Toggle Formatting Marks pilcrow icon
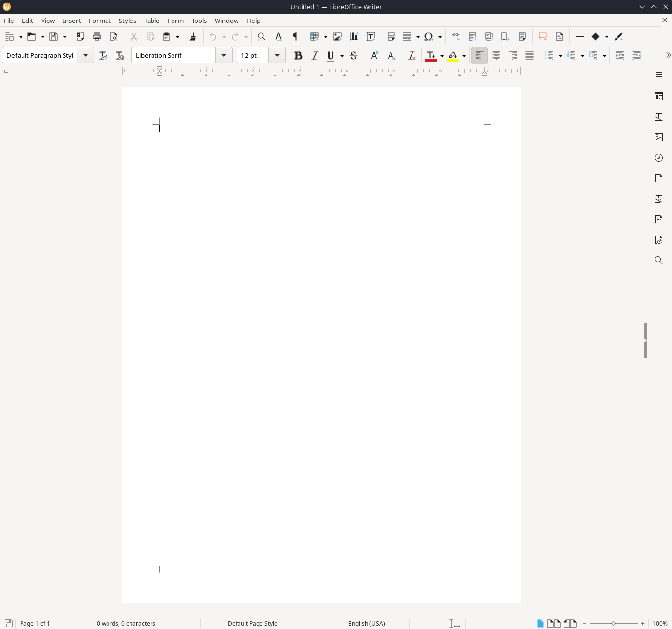This screenshot has height=629, width=672. (295, 37)
